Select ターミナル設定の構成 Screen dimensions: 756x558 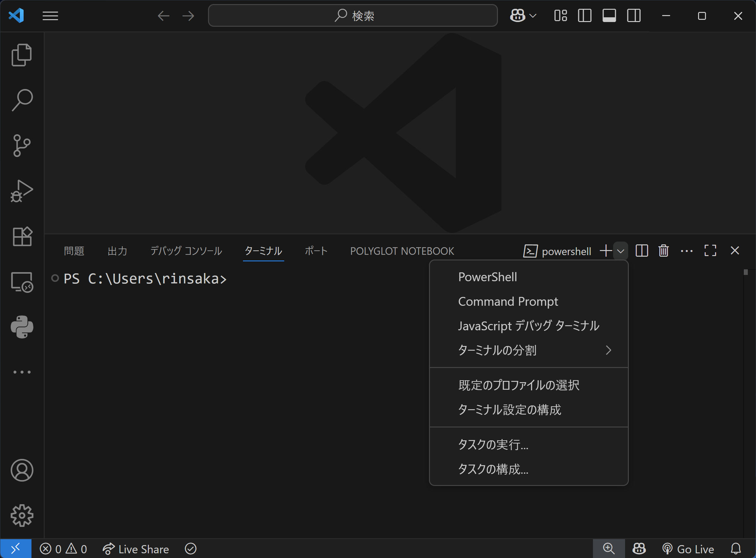pos(529,410)
